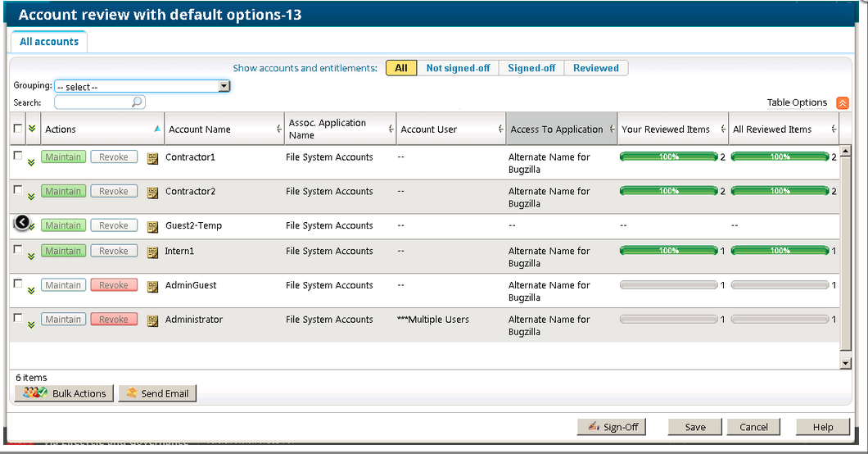This screenshot has height=454, width=868.
Task: Click note icon next to AdminGuest
Action: point(152,286)
